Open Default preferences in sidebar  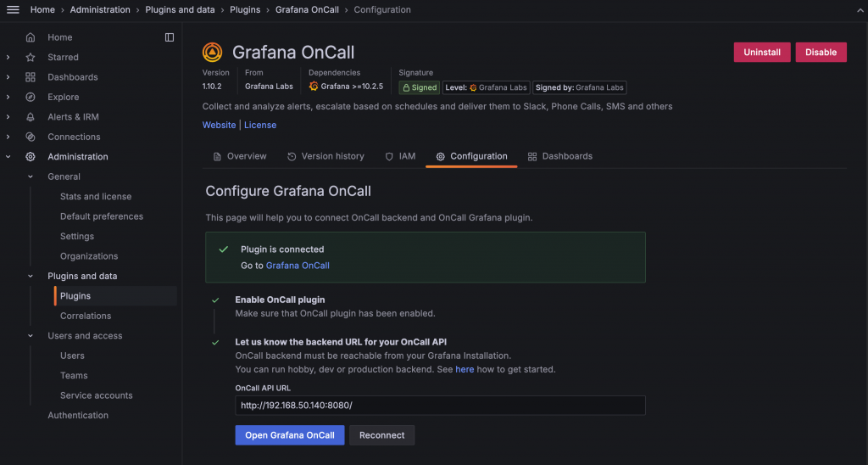pyautogui.click(x=102, y=216)
